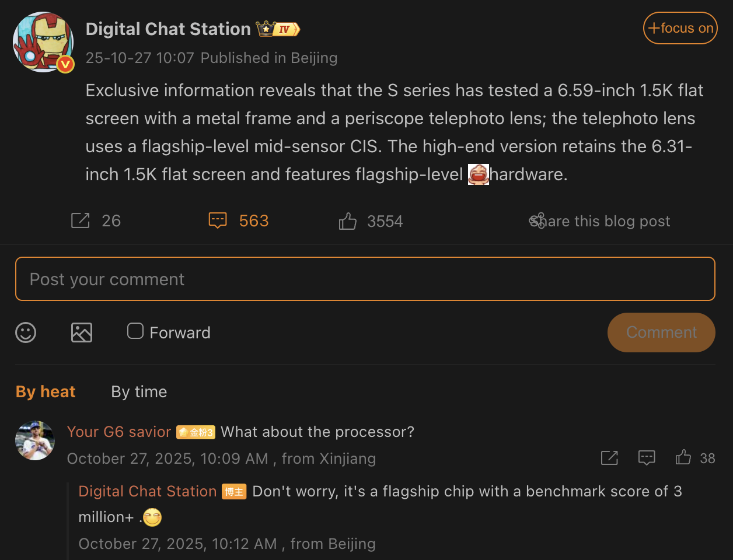Open the emoji picker smiley icon
733x560 pixels.
[x=26, y=332]
